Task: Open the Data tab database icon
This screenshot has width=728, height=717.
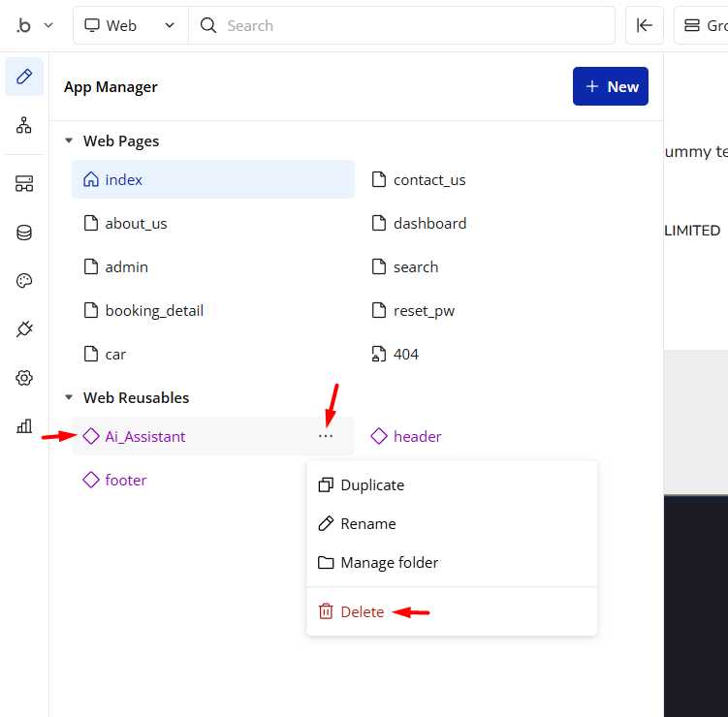Action: pos(24,233)
